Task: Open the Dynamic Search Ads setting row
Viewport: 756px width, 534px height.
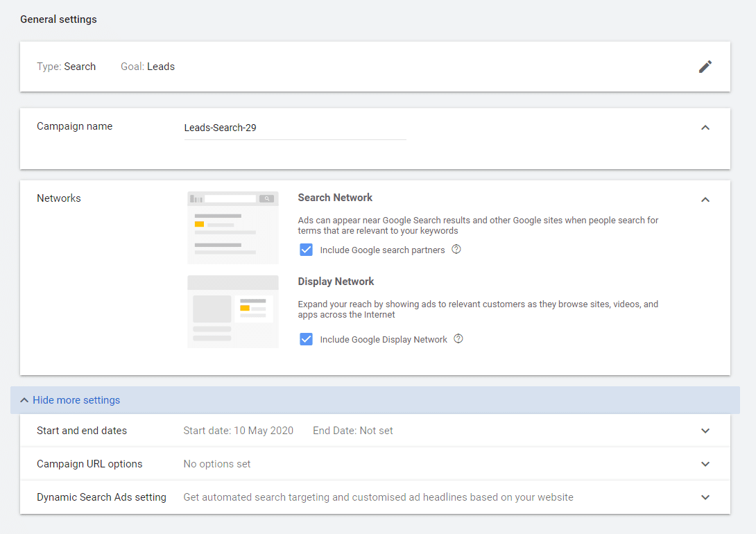Action: click(101, 497)
